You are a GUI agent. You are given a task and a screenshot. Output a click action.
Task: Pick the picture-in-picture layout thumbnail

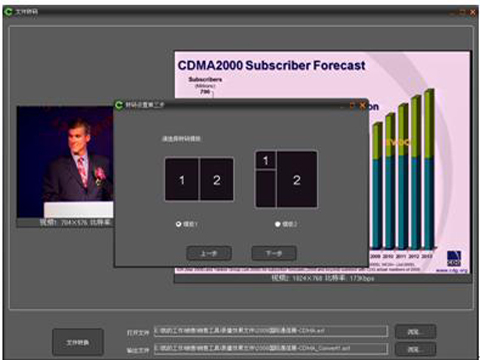286,179
